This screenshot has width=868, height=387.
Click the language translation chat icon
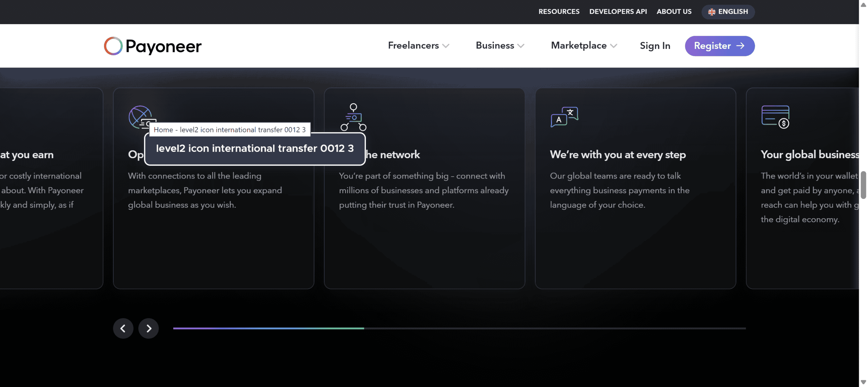coord(564,117)
